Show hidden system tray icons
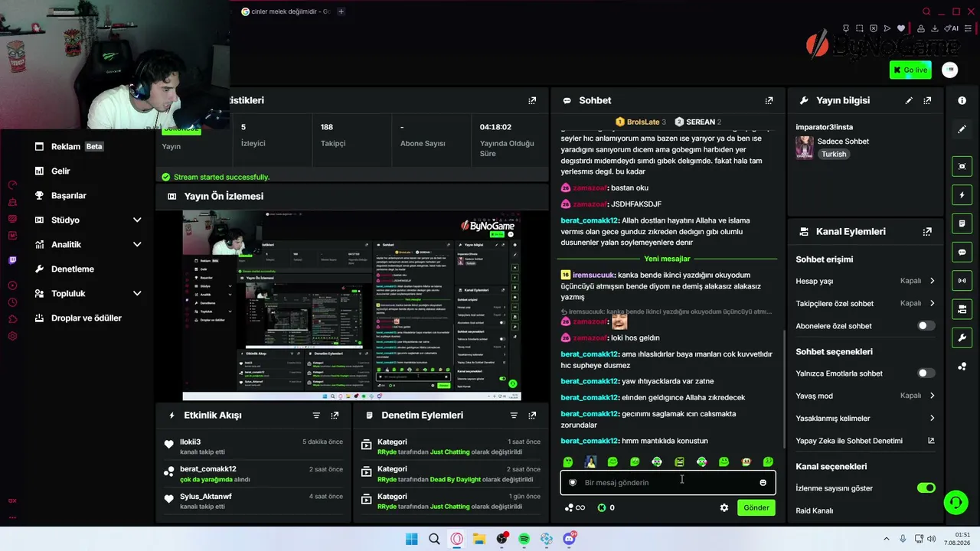This screenshot has width=980, height=551. [x=887, y=539]
